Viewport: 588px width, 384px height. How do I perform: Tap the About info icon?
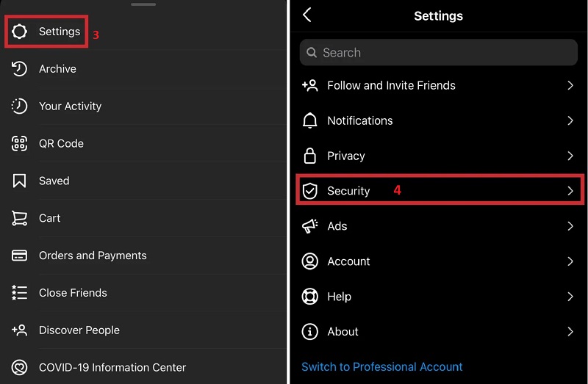click(309, 332)
